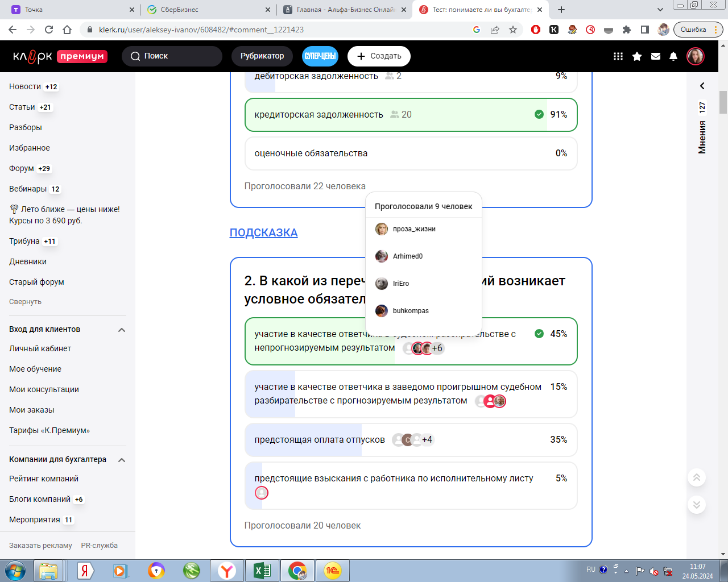Open favorites star in Klerk header
This screenshot has height=582, width=728.
pos(637,56)
